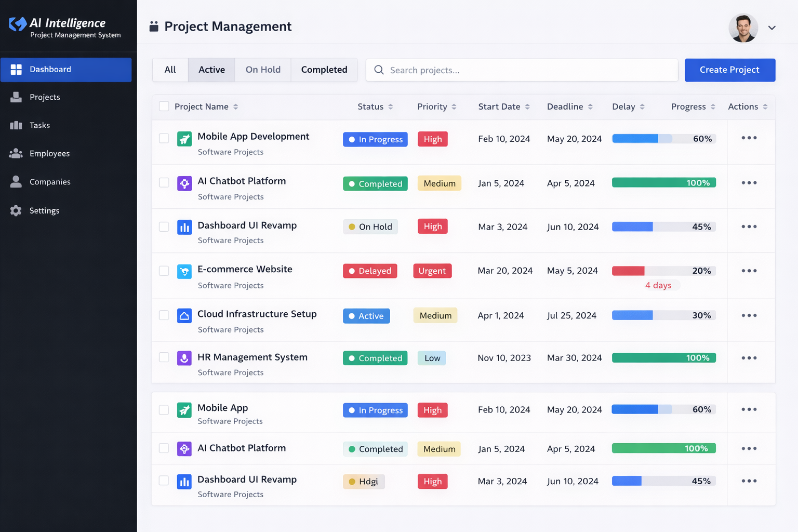This screenshot has width=798, height=532.
Task: Tick the Mobile App Development checkbox
Action: [164, 138]
